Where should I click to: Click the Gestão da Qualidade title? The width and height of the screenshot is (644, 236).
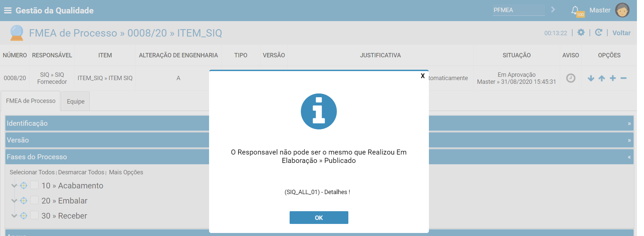[55, 11]
